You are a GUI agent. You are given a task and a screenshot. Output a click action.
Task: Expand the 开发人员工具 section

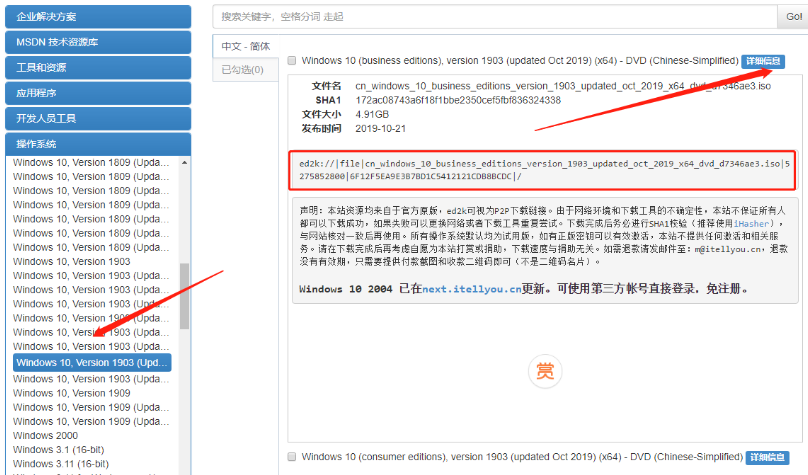point(97,118)
